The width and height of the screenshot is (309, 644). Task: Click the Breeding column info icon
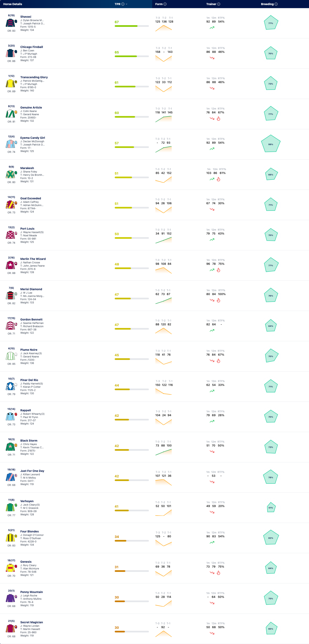[276, 4]
